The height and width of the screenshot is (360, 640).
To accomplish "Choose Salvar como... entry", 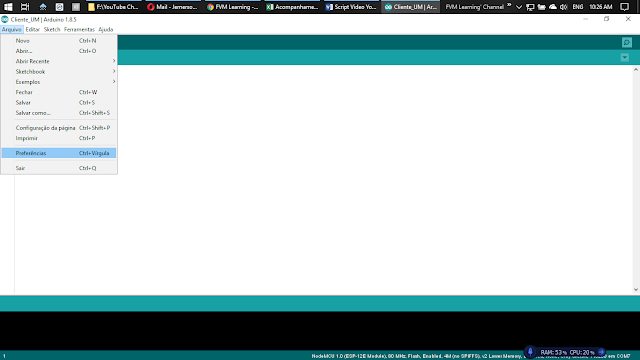I will pos(59,113).
